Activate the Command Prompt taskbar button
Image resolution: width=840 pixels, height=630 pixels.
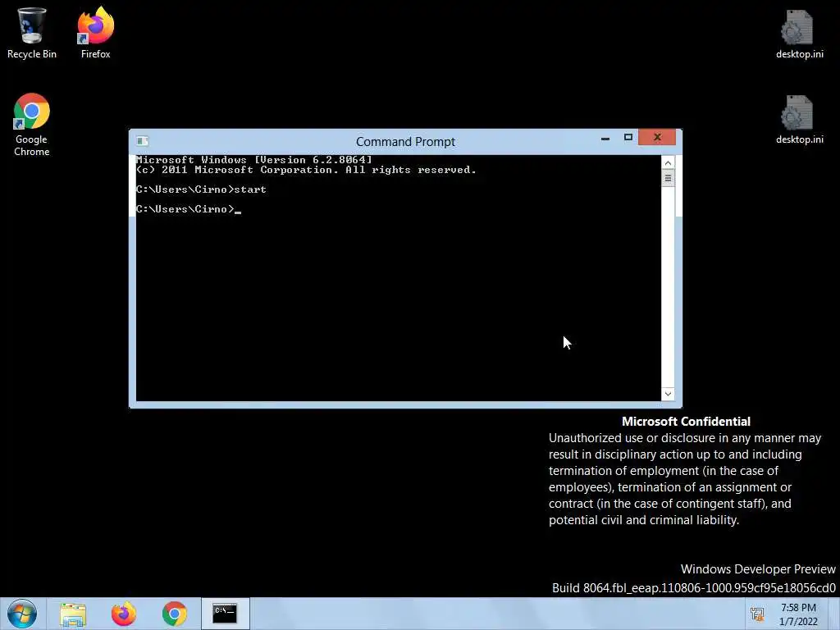(x=225, y=614)
